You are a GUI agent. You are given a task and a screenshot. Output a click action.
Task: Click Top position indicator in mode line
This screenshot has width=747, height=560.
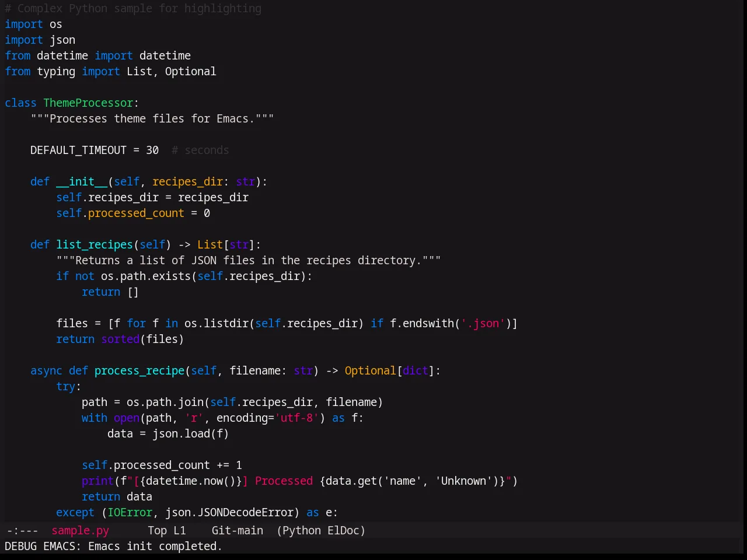point(157,530)
